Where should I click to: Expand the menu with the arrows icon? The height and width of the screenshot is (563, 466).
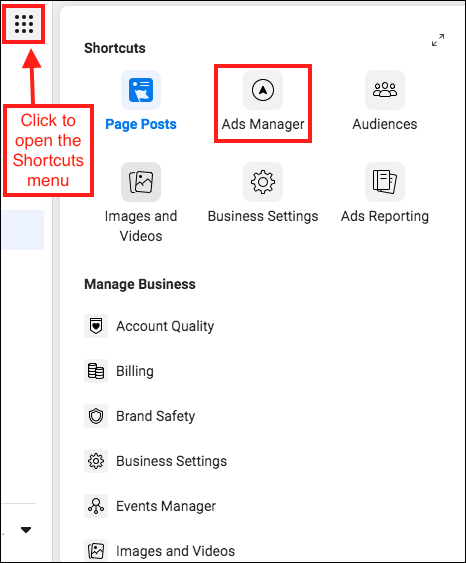coord(438,40)
